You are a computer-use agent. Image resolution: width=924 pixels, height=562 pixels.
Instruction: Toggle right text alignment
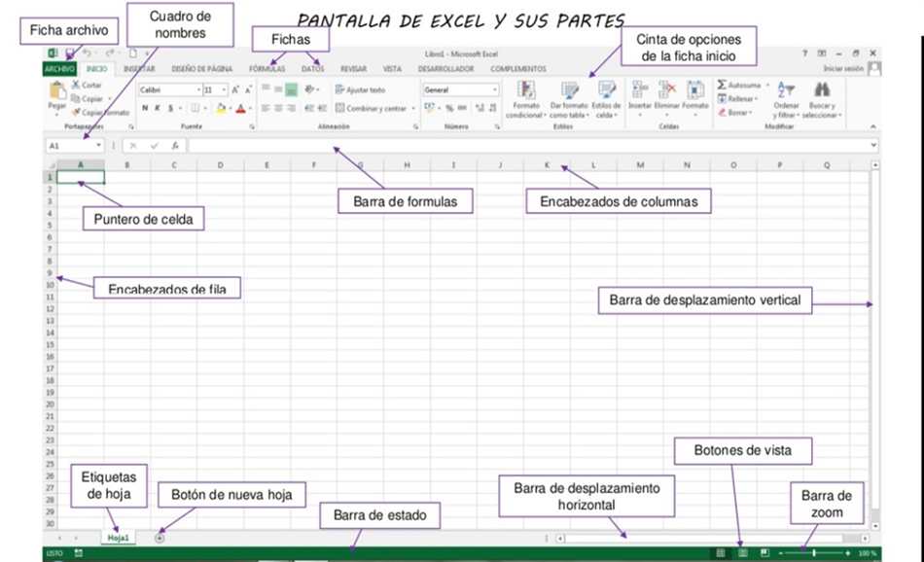pyautogui.click(x=291, y=108)
